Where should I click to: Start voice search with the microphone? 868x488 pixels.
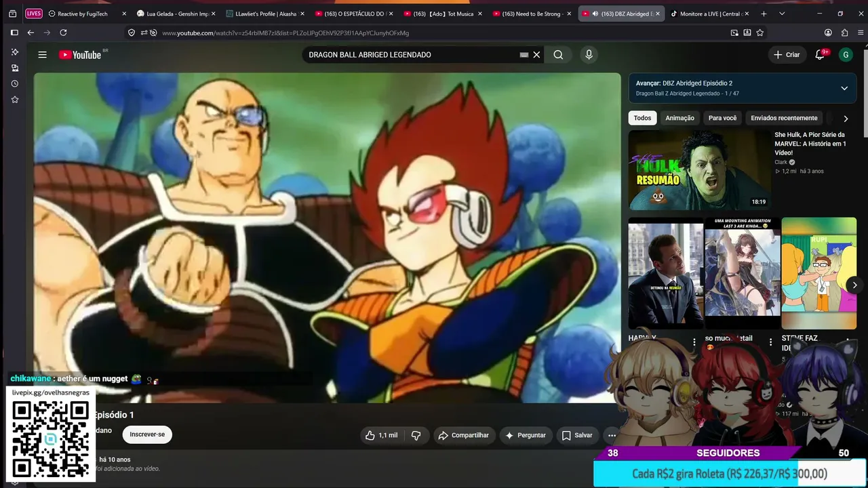click(589, 55)
